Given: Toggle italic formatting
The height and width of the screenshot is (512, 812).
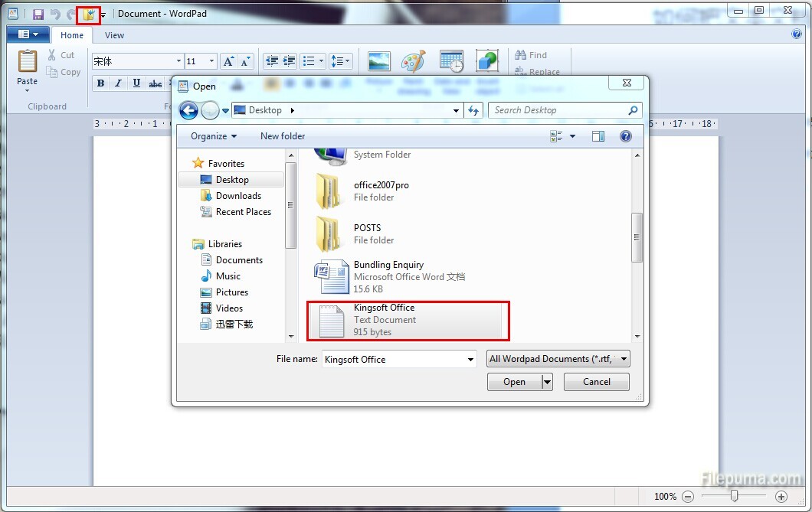Looking at the screenshot, I should pos(118,83).
